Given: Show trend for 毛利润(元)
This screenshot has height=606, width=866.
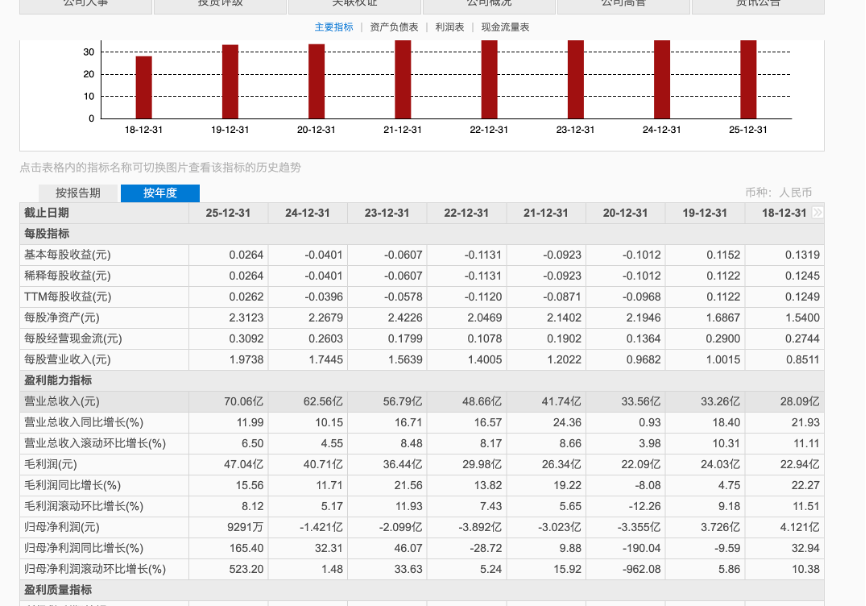Looking at the screenshot, I should [x=50, y=465].
